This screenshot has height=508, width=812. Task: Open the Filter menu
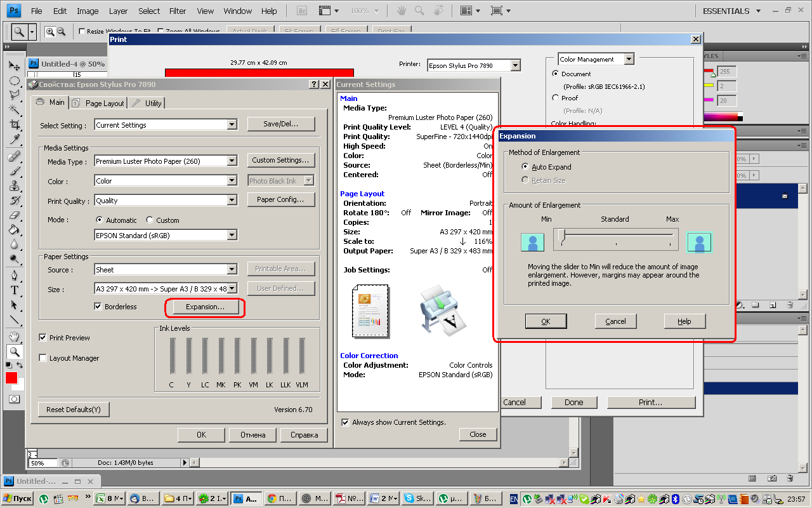click(x=178, y=11)
